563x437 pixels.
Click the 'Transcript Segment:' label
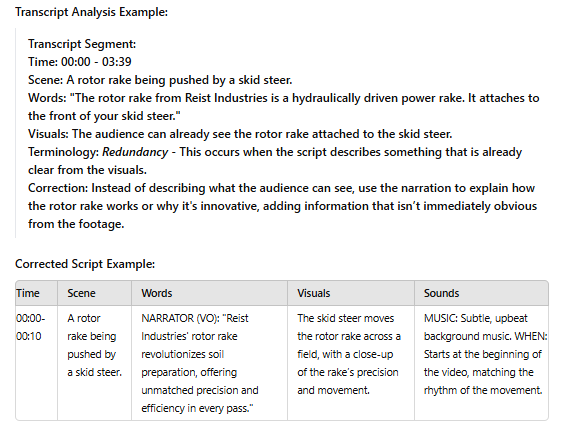coord(82,44)
